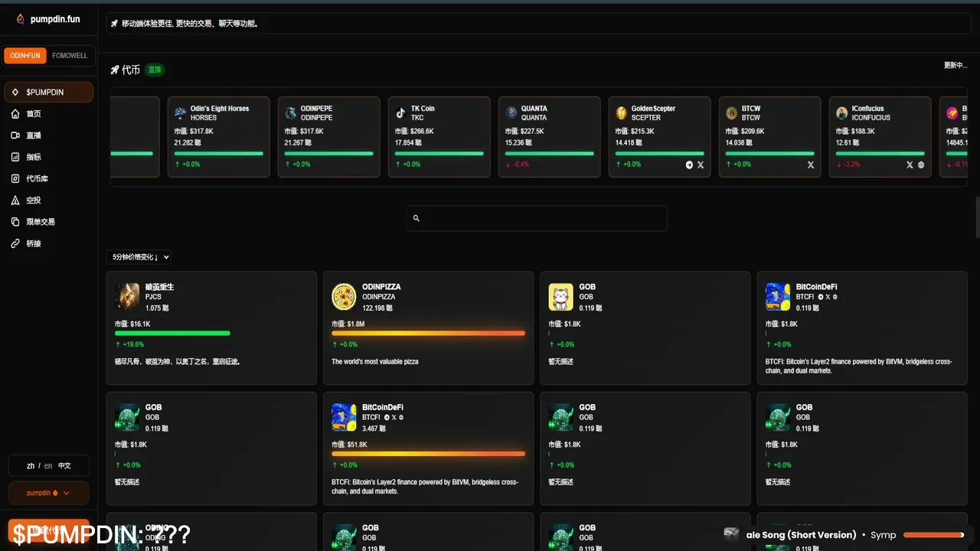Open website globe on IConfucius card

[x=921, y=165]
